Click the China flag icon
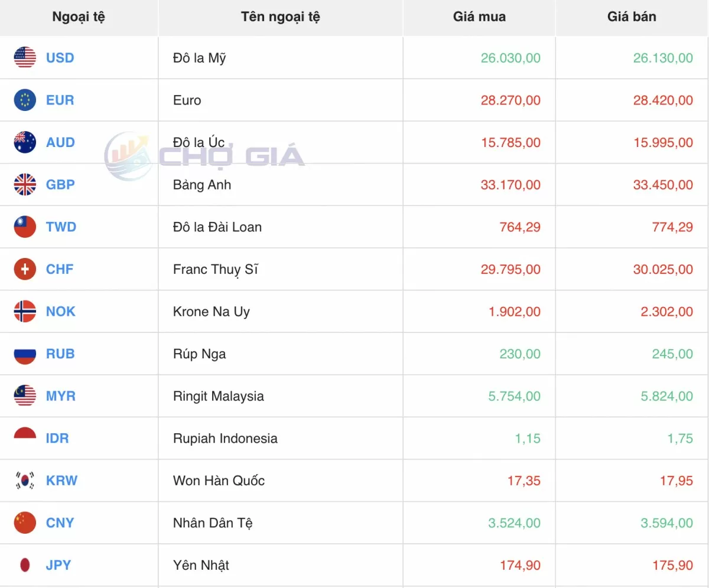 coord(25,523)
